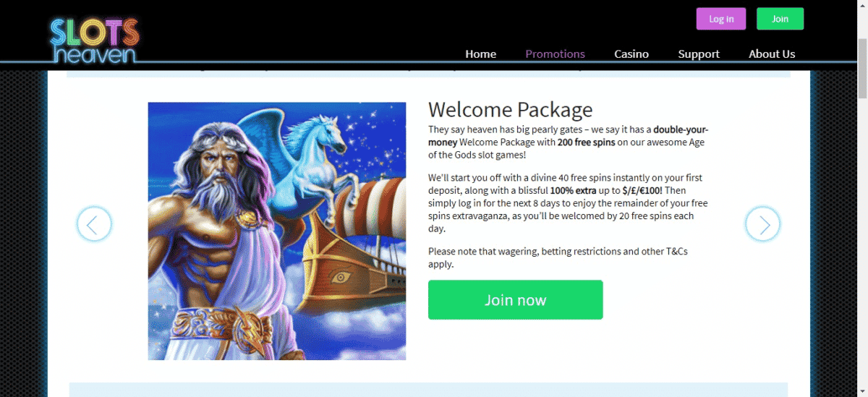Click the bold 200 free spins text

586,142
